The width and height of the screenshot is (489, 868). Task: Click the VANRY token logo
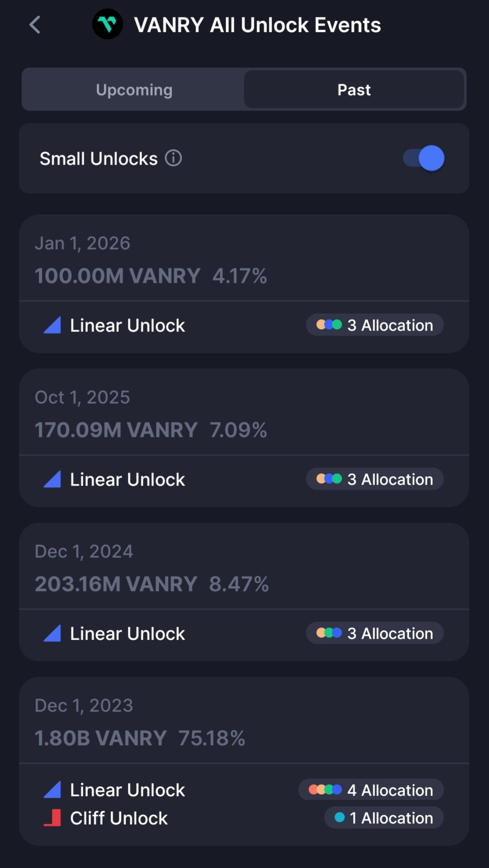click(x=107, y=24)
